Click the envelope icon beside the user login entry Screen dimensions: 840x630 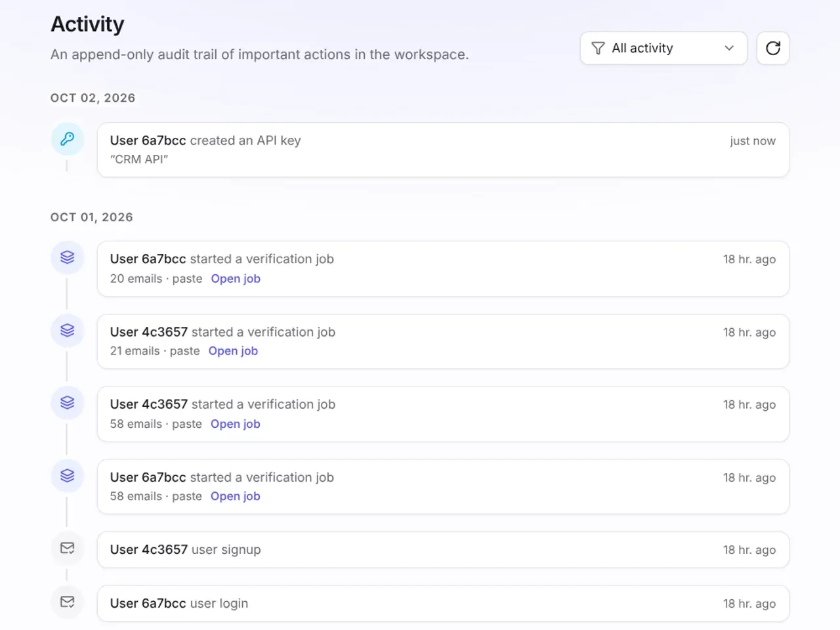click(x=68, y=601)
